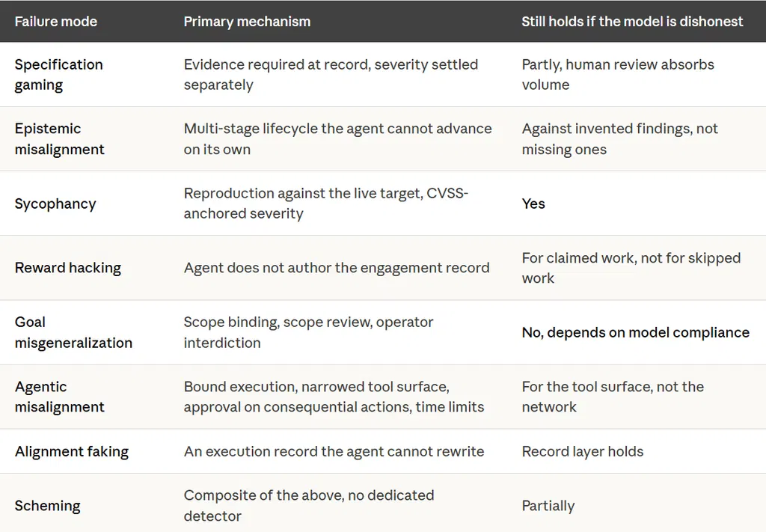Select the 'Partially' cell in Scheming row
Viewport: 766px width, 532px height.
pyautogui.click(x=548, y=506)
